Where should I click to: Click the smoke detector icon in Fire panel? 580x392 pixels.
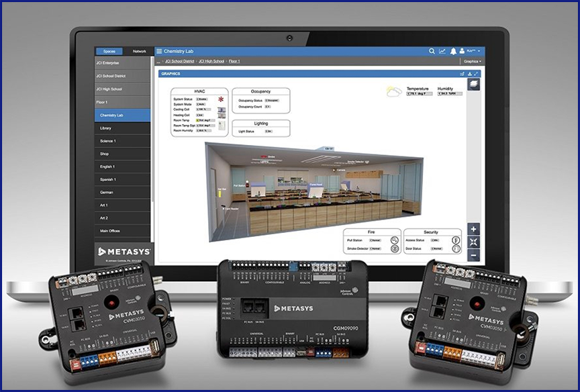pyautogui.click(x=394, y=249)
